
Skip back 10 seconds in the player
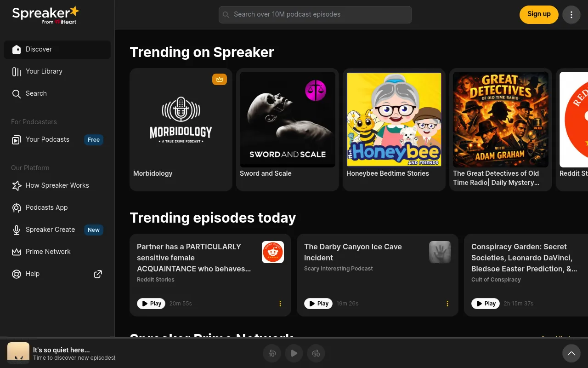[272, 353]
